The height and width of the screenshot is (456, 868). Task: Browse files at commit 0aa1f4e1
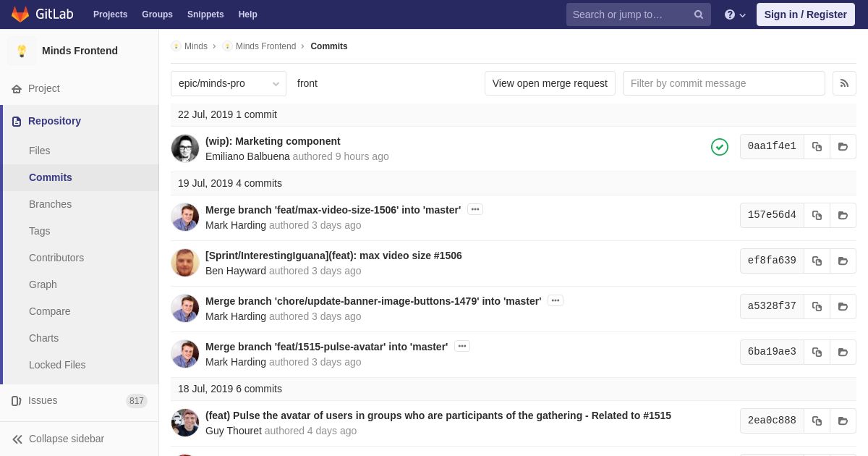pos(843,146)
